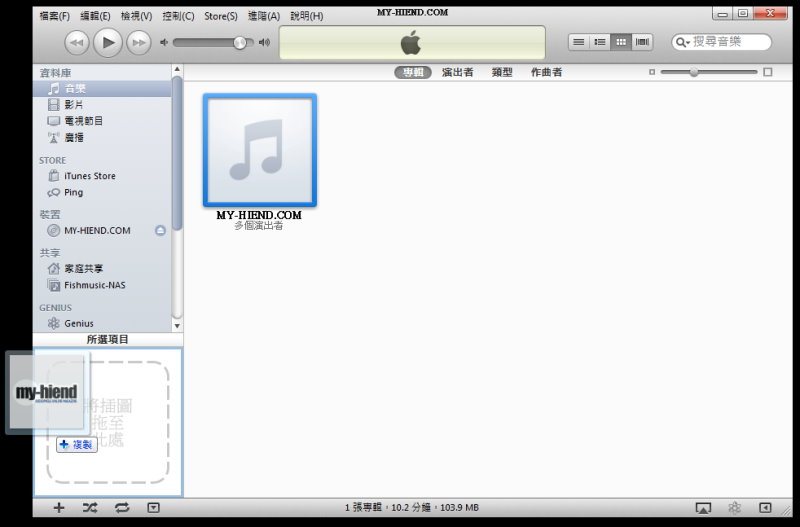
Task: Click the AirPlay icon in status bar
Action: [x=703, y=508]
